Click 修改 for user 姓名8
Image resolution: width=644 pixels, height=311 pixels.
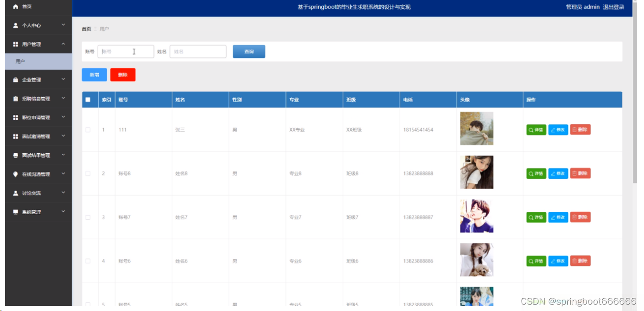point(558,173)
